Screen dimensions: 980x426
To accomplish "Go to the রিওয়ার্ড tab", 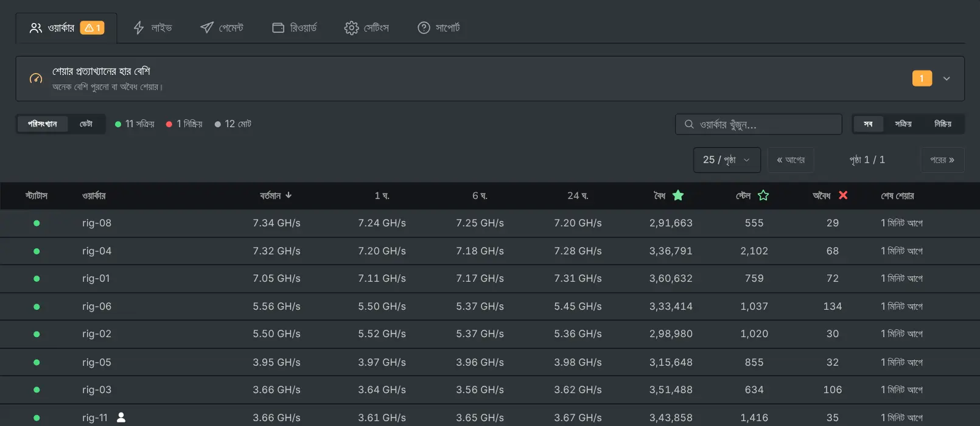I will (x=295, y=28).
